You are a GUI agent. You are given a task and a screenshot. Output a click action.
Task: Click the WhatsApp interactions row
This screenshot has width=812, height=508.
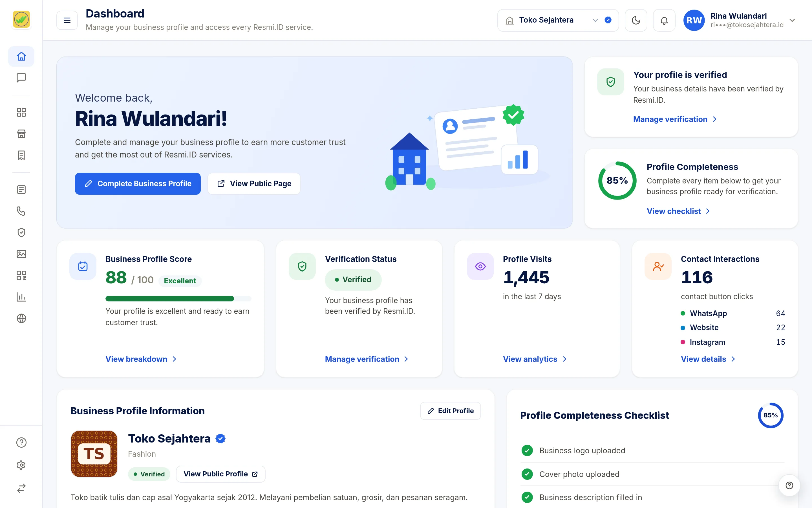[733, 313]
